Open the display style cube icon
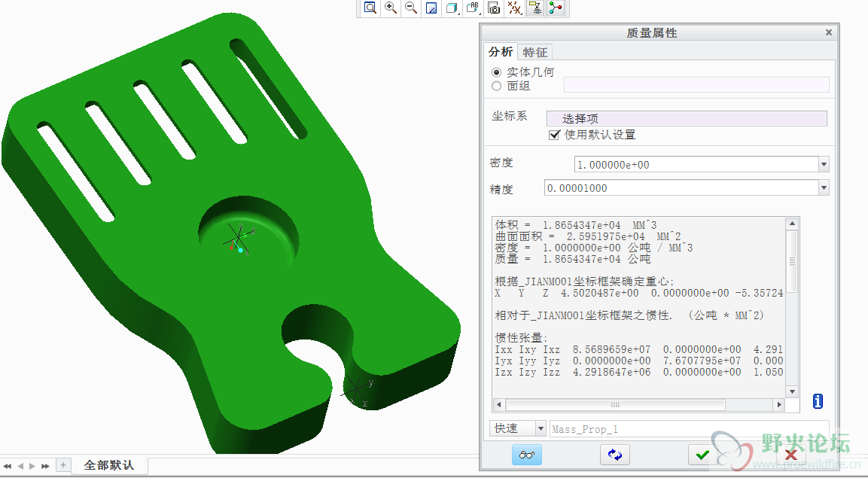 (x=452, y=8)
